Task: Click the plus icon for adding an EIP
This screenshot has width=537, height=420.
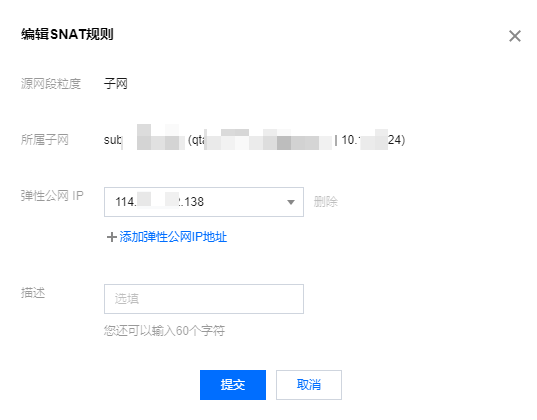Action: click(112, 237)
